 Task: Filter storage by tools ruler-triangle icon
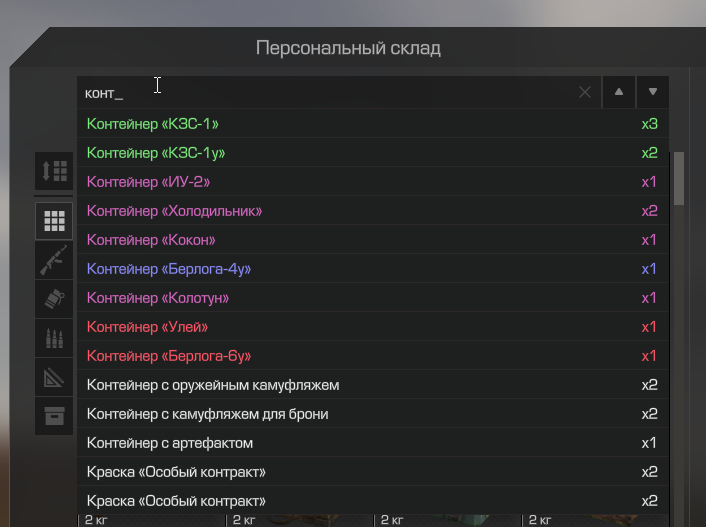[54, 377]
